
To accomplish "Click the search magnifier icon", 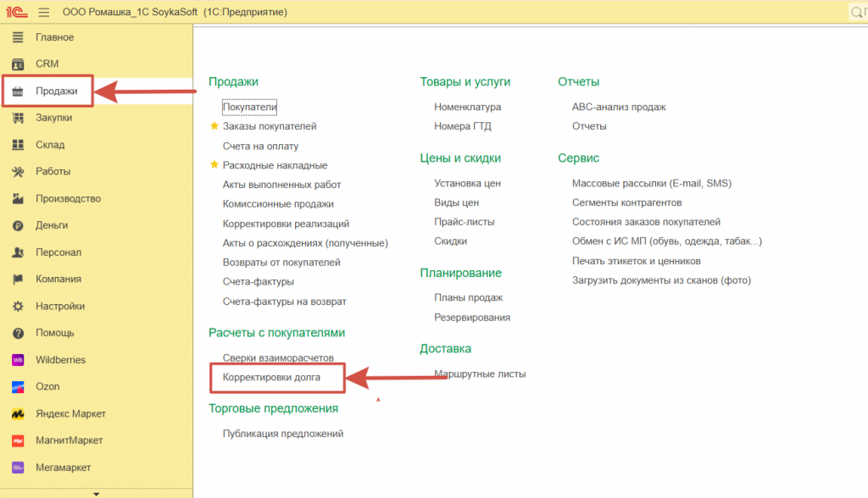I will (x=858, y=13).
